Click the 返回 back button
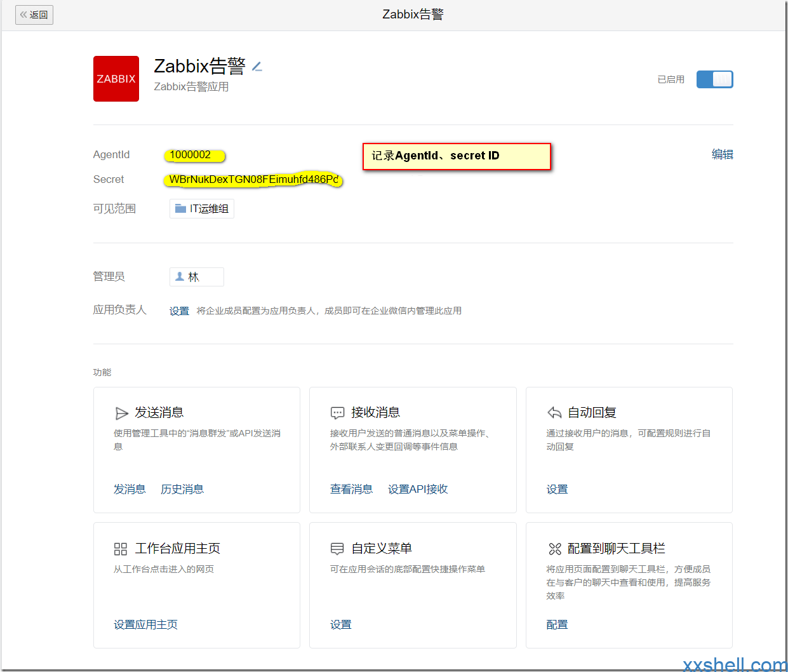 pyautogui.click(x=34, y=15)
